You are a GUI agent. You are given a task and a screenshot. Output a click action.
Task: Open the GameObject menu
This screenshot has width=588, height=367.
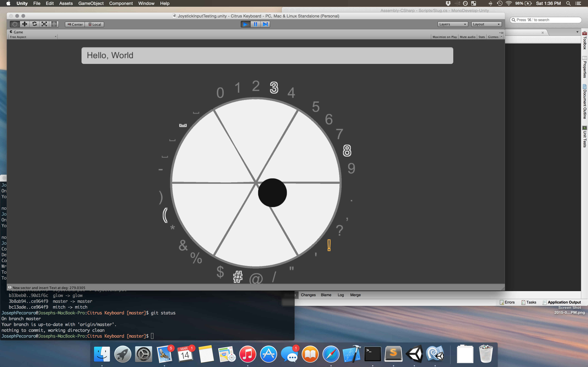pyautogui.click(x=91, y=3)
